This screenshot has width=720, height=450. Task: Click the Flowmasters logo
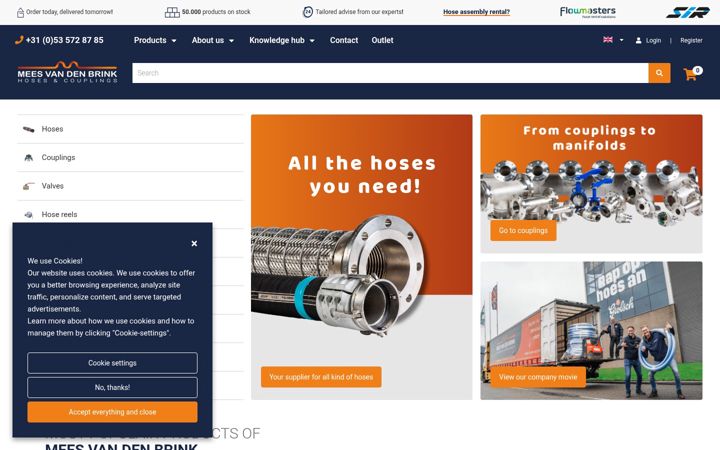587,12
